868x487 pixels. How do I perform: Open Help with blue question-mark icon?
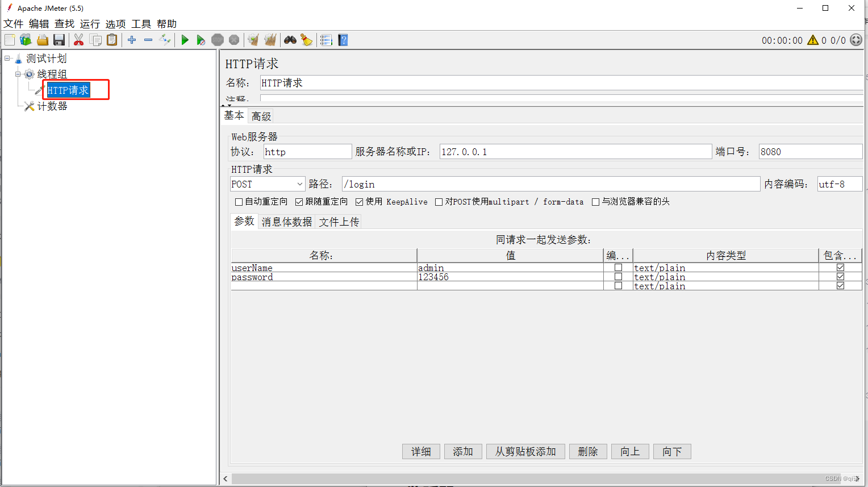click(343, 40)
